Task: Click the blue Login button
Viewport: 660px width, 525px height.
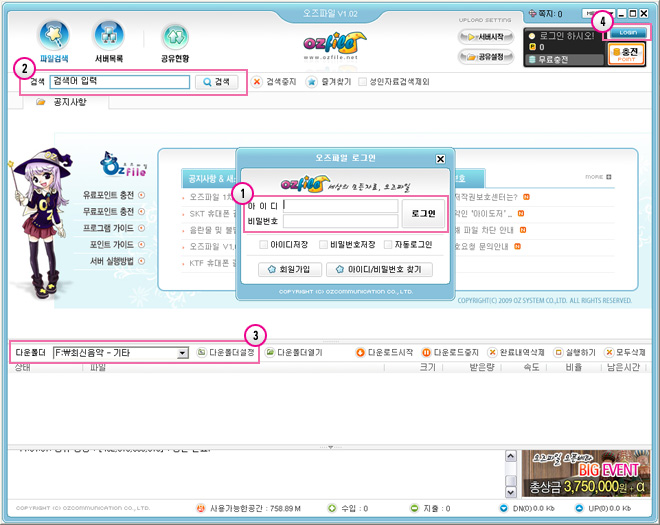Action: click(628, 32)
